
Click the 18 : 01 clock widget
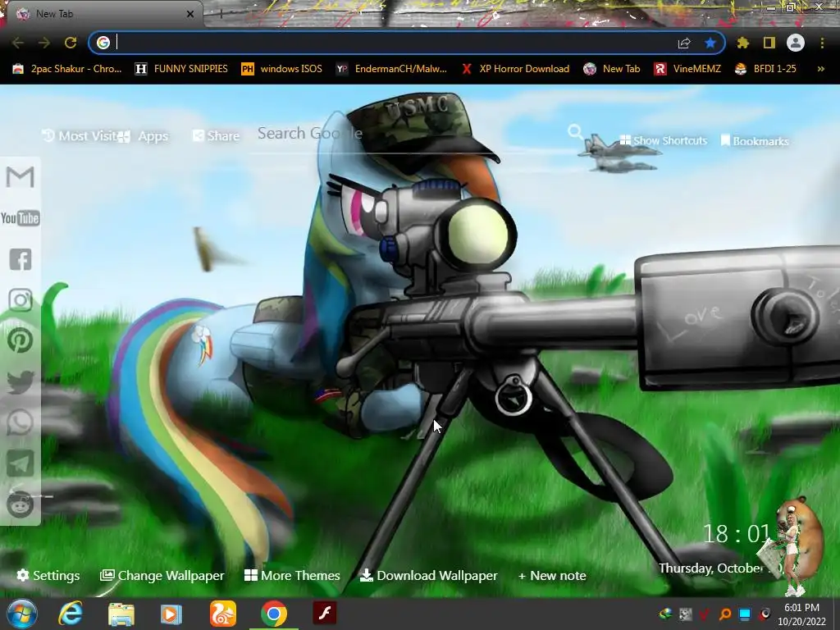click(737, 533)
